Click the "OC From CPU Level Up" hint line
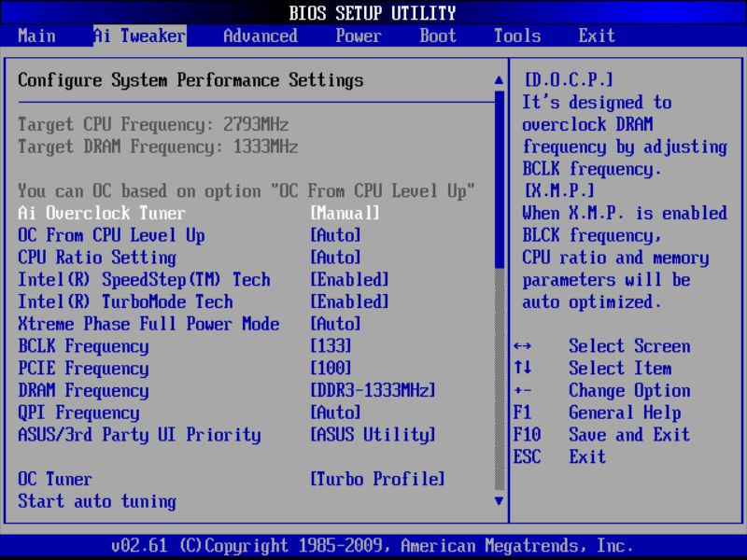 pyautogui.click(x=247, y=191)
